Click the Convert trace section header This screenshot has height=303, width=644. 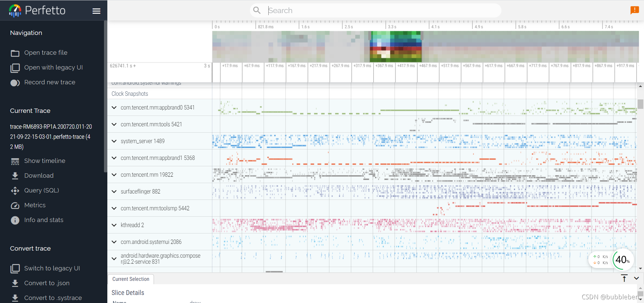31,249
